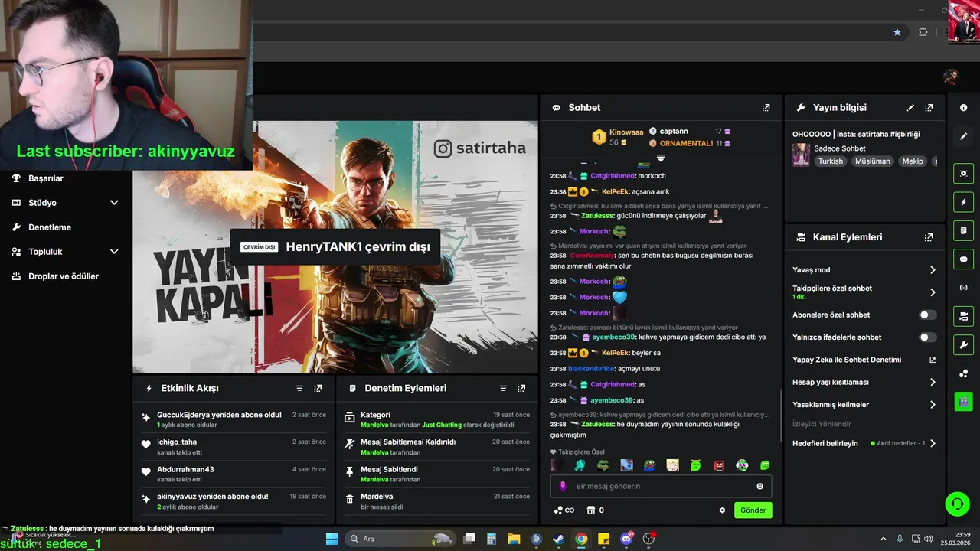Pop out the Sohbet chat panel
980x551 pixels.
(x=766, y=108)
